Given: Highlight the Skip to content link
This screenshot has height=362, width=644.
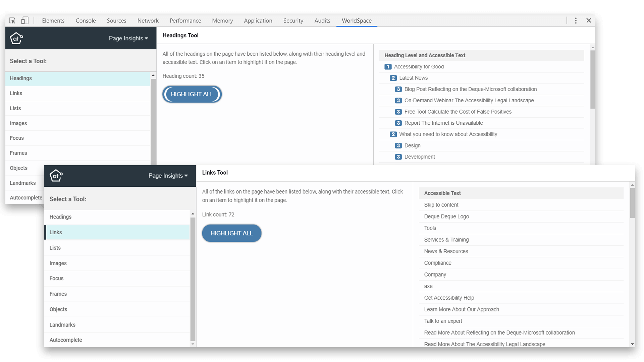Looking at the screenshot, I should tap(521, 205).
